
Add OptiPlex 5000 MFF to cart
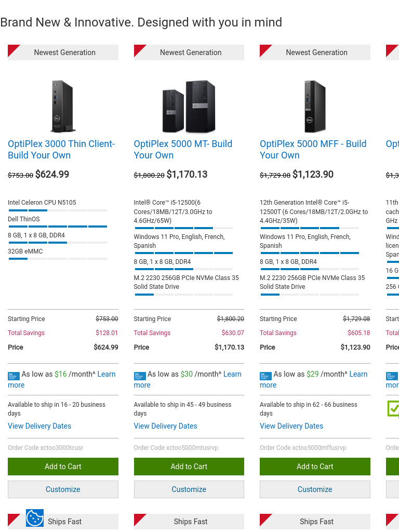315,467
